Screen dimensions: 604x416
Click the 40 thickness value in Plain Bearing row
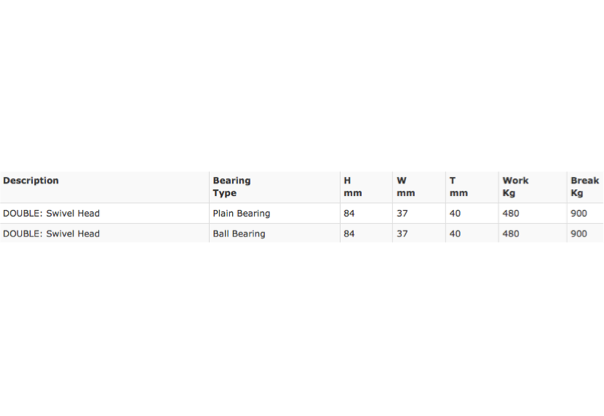tap(455, 213)
